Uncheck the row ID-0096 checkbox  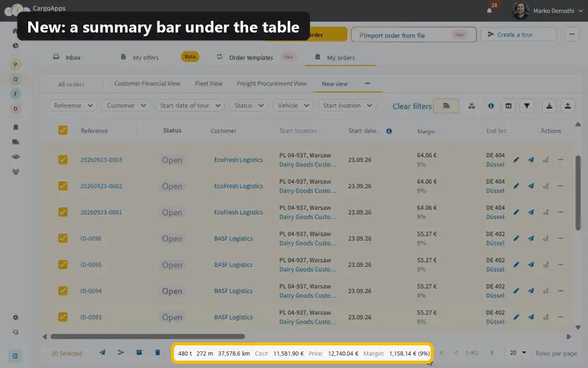(x=62, y=238)
